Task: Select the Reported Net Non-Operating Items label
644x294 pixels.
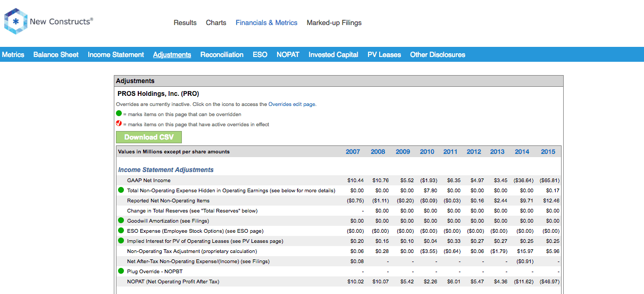Action: coord(168,201)
